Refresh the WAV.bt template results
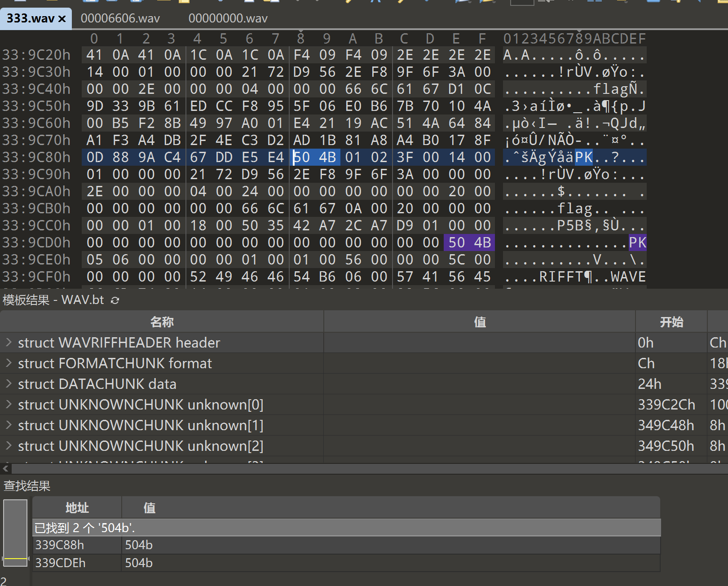The width and height of the screenshot is (728, 586). [x=115, y=300]
